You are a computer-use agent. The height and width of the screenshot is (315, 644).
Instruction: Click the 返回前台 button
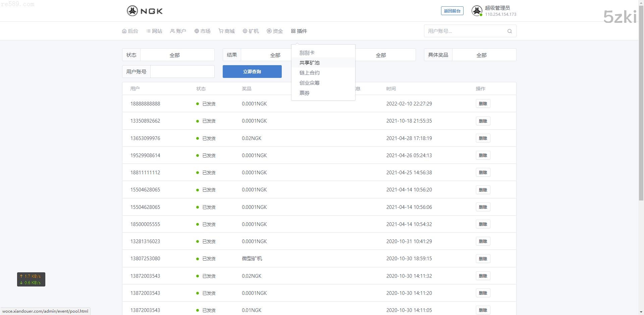[452, 11]
